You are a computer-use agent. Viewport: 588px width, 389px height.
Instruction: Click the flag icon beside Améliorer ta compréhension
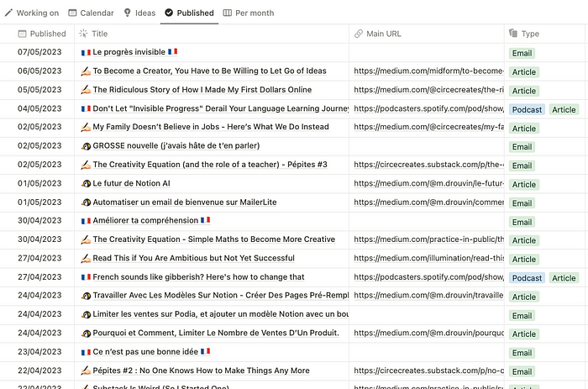point(86,221)
